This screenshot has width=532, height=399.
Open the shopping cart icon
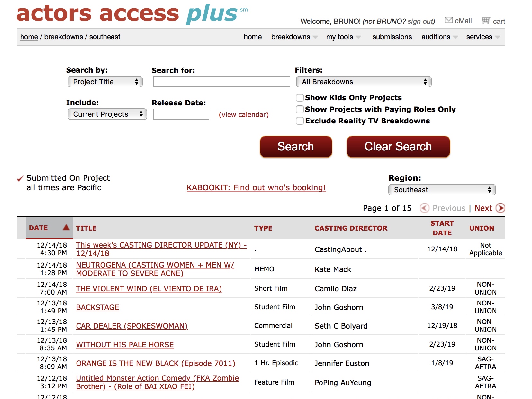[486, 20]
